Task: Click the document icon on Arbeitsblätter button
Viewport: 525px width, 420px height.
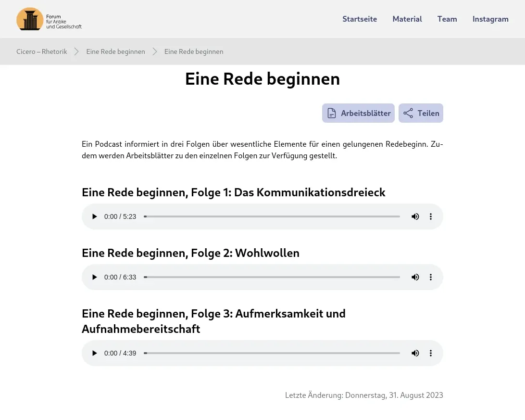Action: [332, 113]
